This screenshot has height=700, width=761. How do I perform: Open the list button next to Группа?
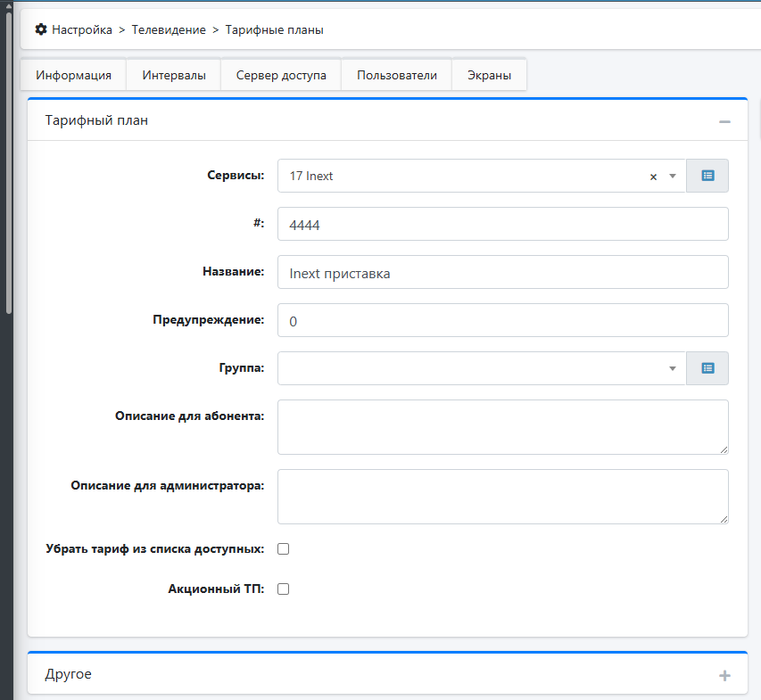pyautogui.click(x=707, y=368)
